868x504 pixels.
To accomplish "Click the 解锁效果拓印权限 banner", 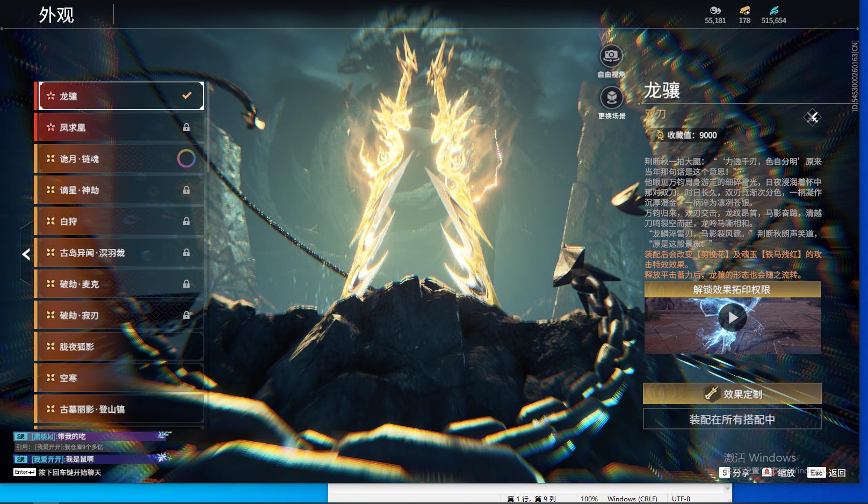I will tap(732, 289).
